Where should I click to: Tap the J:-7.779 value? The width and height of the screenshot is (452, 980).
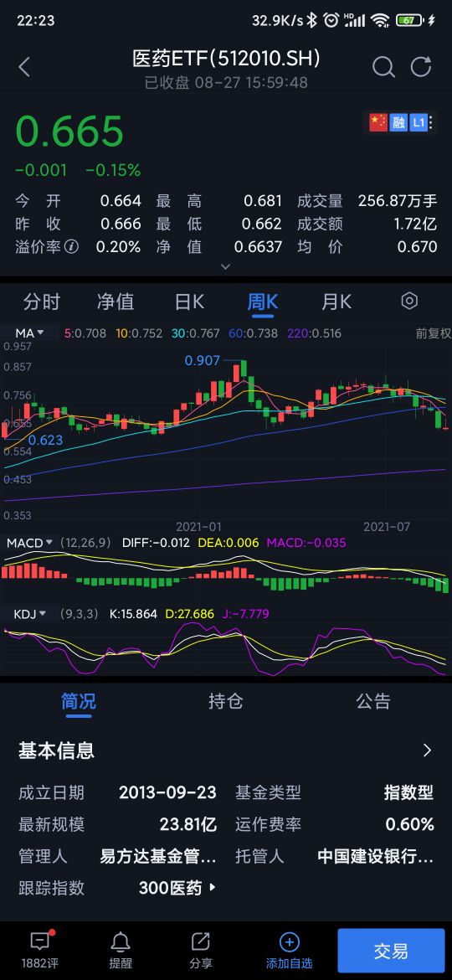pyautogui.click(x=245, y=614)
